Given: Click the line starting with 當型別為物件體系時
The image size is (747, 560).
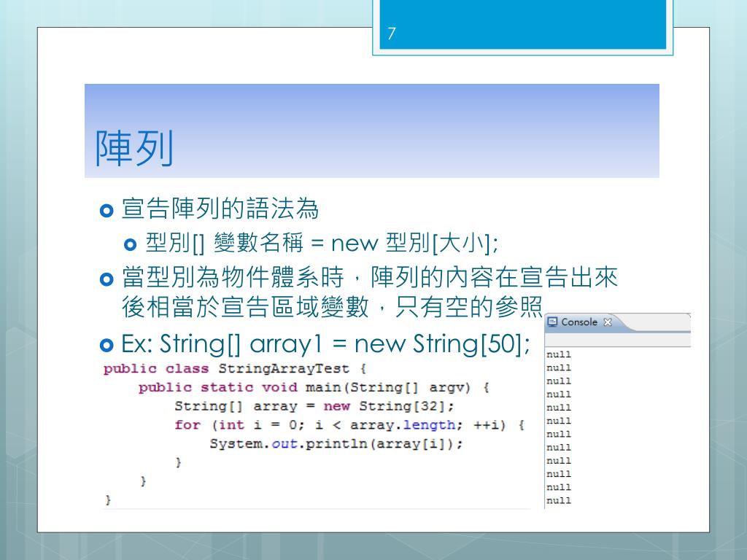Looking at the screenshot, I should pos(370,276).
